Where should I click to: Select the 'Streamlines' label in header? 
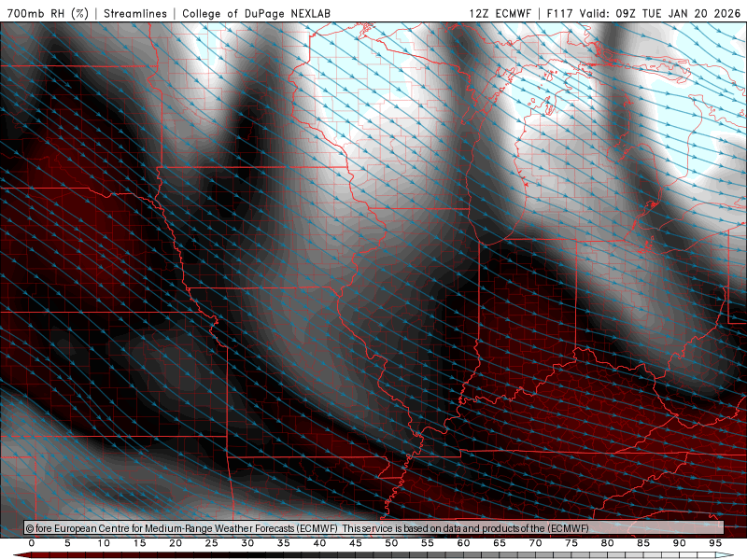coord(135,13)
